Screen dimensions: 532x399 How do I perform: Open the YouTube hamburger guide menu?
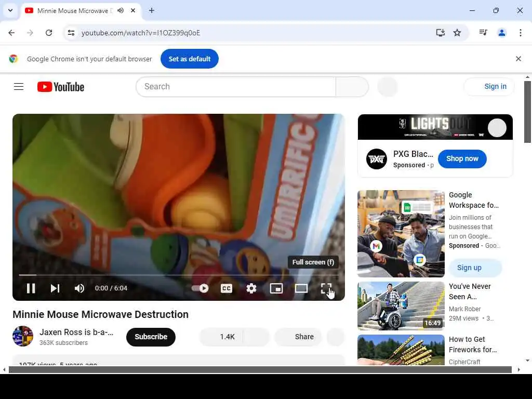pos(19,87)
